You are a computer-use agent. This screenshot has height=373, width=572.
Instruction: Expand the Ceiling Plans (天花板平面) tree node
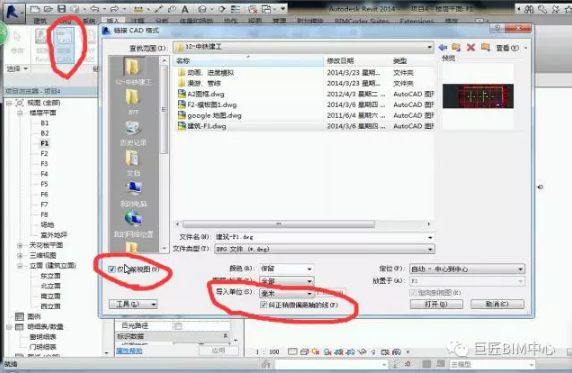(x=20, y=245)
